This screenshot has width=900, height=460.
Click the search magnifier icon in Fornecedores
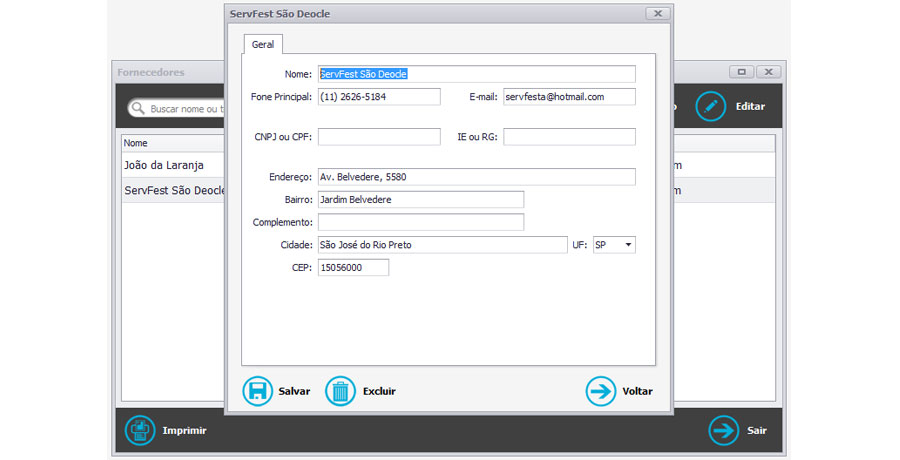point(138,108)
